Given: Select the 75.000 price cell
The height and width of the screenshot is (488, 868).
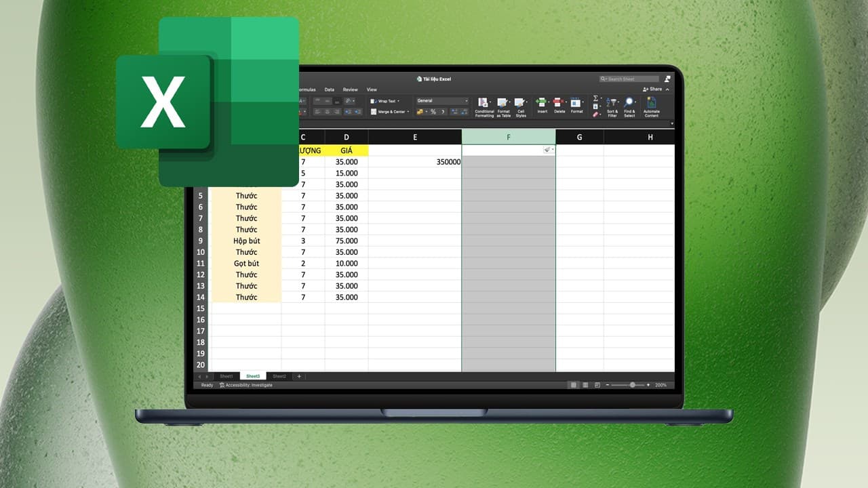Looking at the screenshot, I should 347,241.
